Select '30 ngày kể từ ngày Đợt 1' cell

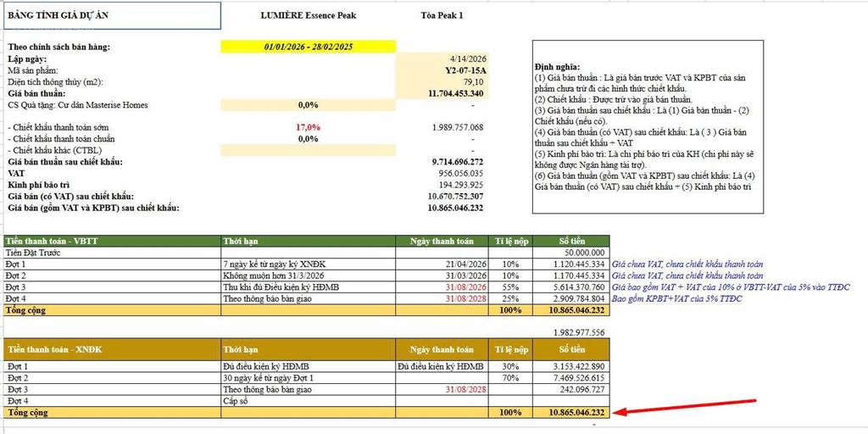(x=309, y=378)
